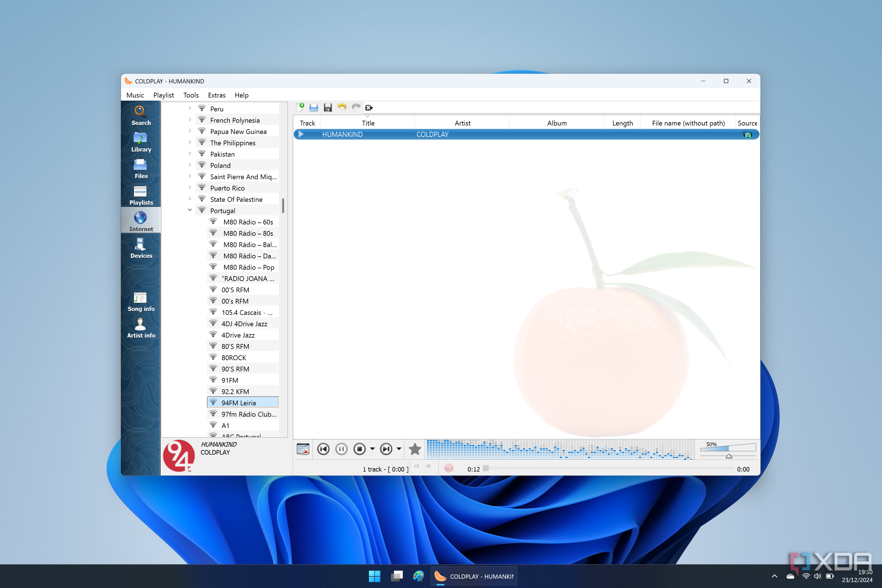Open the Search panel in sidebar
The height and width of the screenshot is (588, 882).
[x=140, y=115]
